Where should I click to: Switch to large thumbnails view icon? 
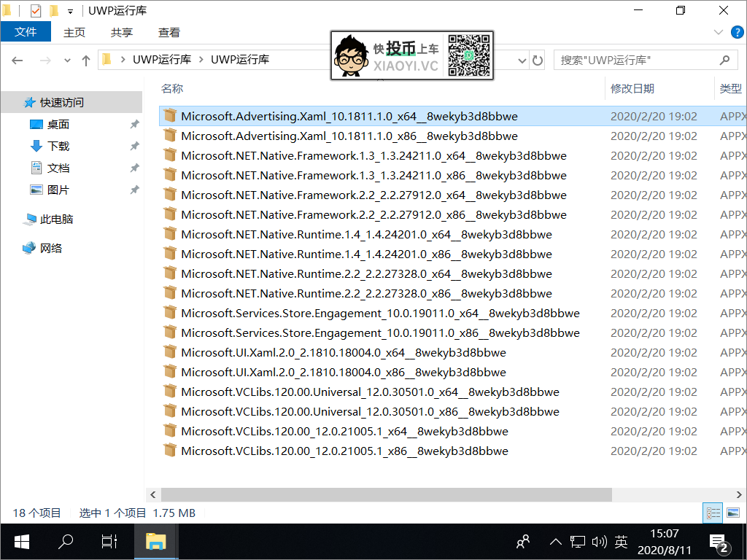733,513
